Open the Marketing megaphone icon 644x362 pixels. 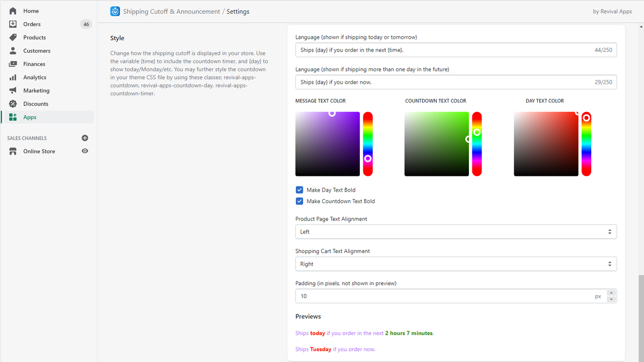[13, 90]
